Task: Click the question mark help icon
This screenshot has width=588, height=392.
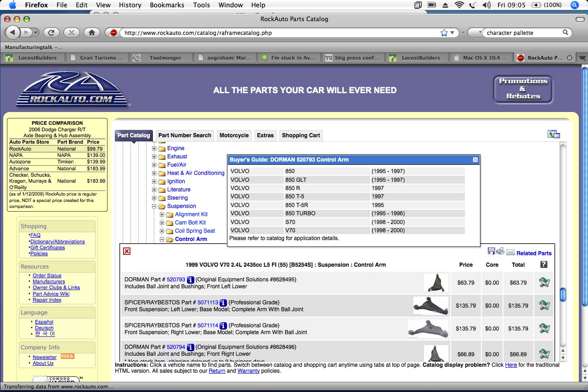Action: click(544, 264)
